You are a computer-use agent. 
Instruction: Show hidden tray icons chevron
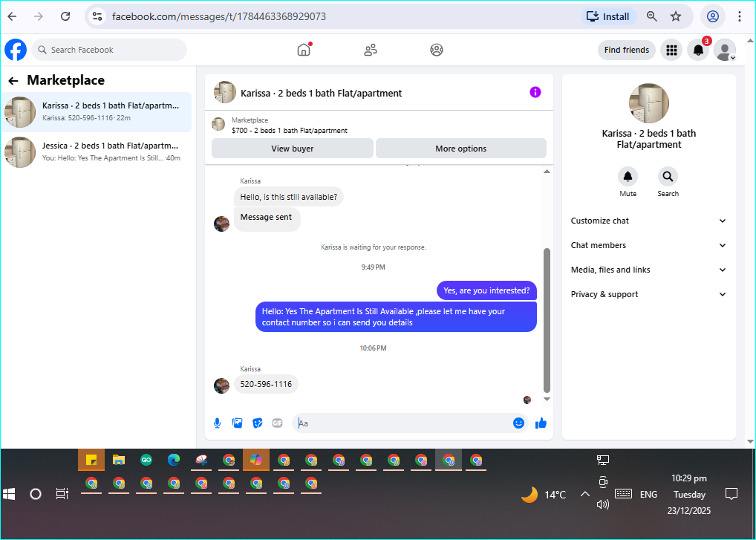tap(584, 494)
